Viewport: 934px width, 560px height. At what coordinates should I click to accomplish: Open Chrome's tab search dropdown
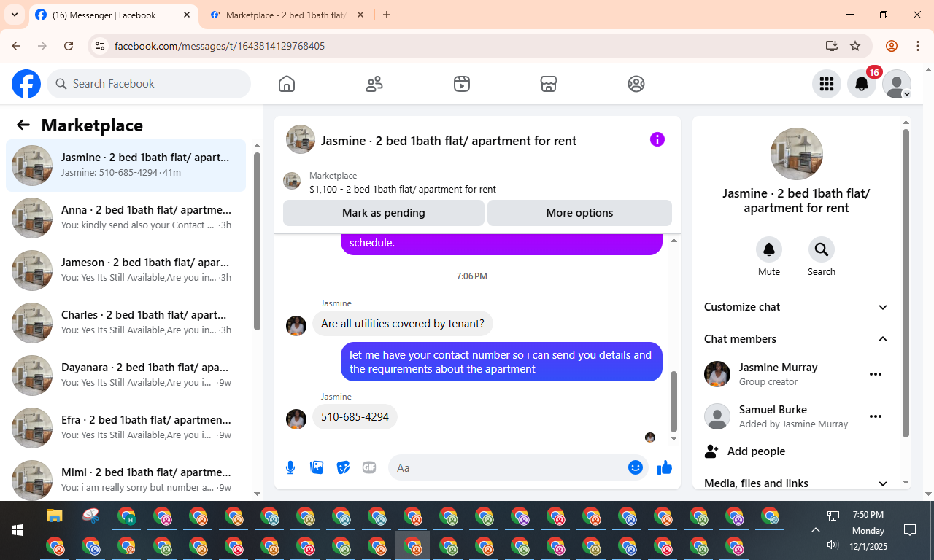pos(15,15)
